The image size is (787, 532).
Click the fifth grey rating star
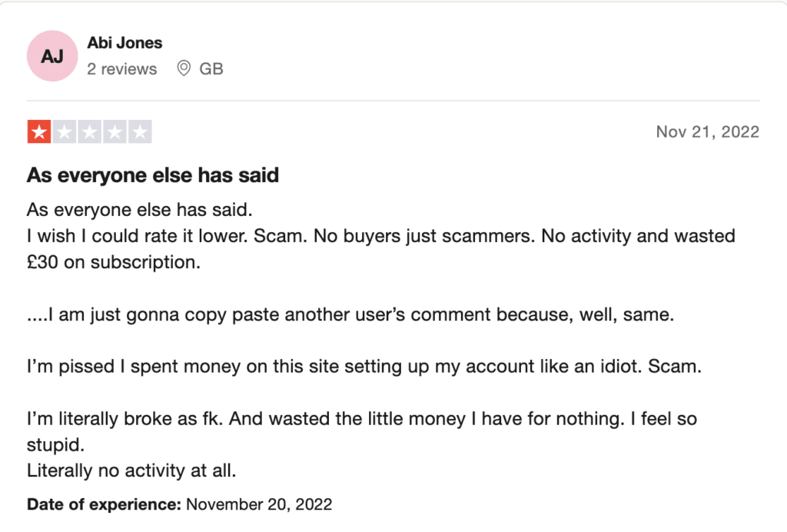pos(140,132)
